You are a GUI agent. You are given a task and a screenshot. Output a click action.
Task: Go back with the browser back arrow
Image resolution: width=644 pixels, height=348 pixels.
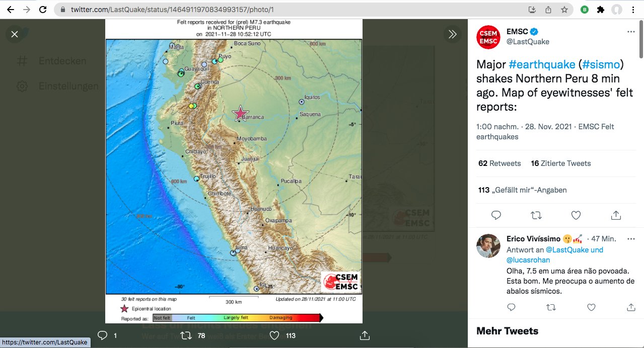[10, 10]
